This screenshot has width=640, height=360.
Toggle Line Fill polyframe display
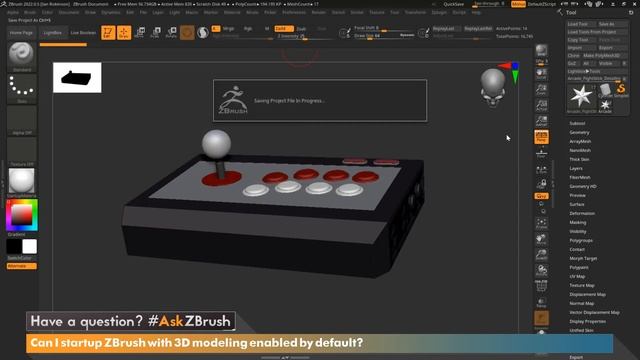(x=541, y=286)
